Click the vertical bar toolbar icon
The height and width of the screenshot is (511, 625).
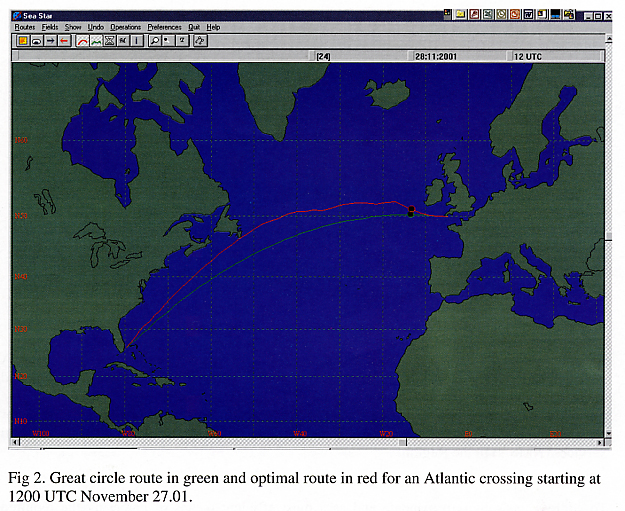(137, 41)
